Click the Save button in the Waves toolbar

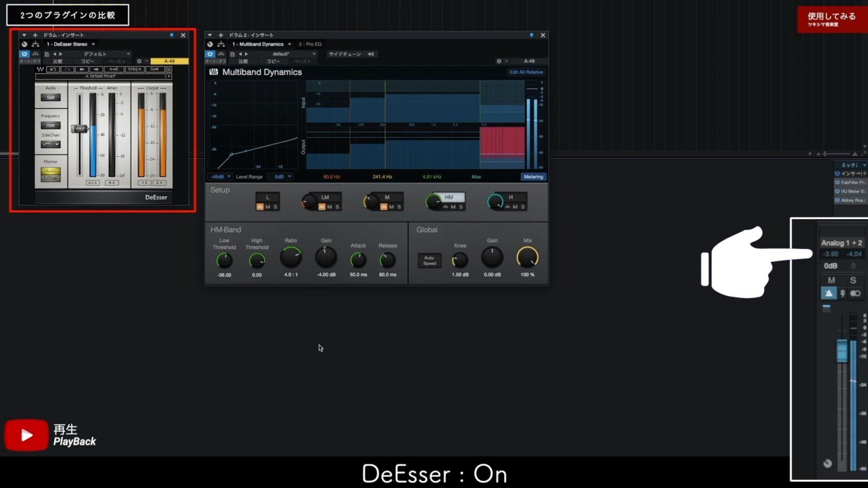[x=155, y=69]
